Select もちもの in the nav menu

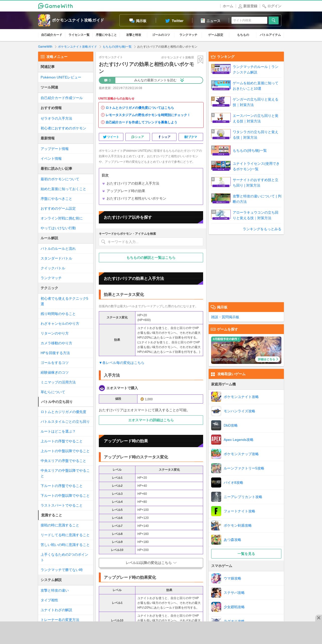tap(243, 35)
